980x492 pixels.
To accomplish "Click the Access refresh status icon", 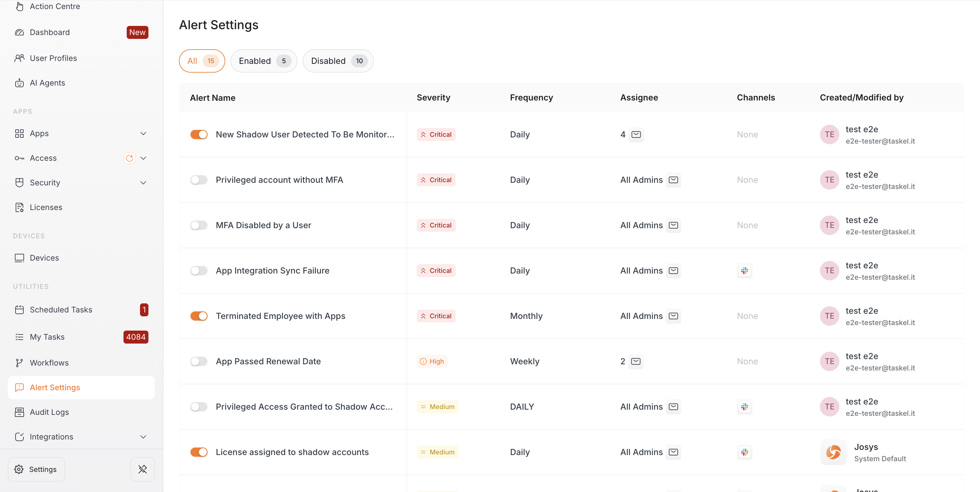I will 130,158.
